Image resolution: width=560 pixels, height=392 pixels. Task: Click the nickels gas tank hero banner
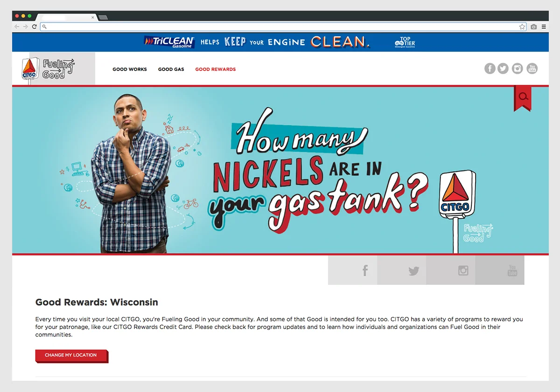click(x=280, y=170)
